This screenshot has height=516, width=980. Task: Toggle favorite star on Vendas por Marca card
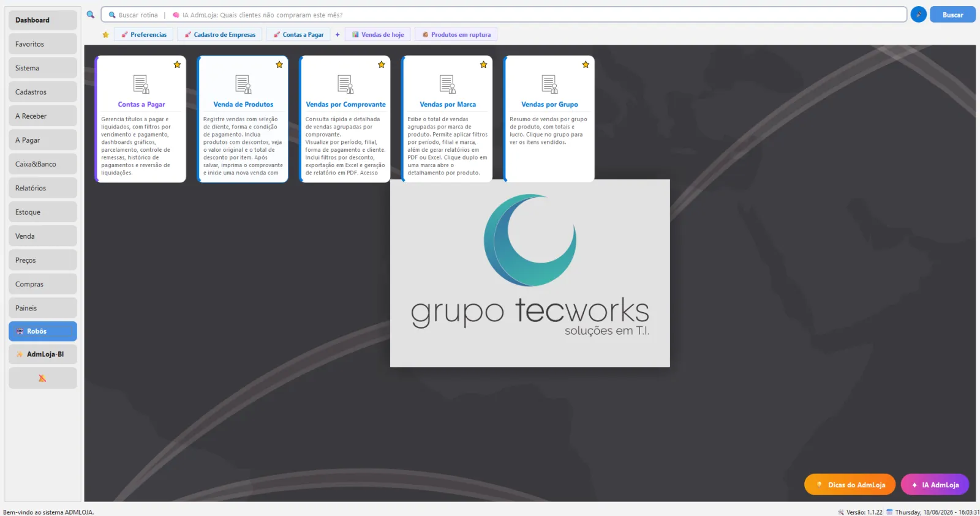pyautogui.click(x=483, y=64)
